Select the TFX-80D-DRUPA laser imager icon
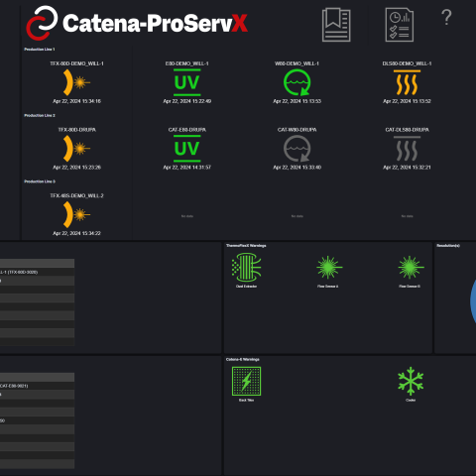476x476 pixels. click(x=76, y=149)
